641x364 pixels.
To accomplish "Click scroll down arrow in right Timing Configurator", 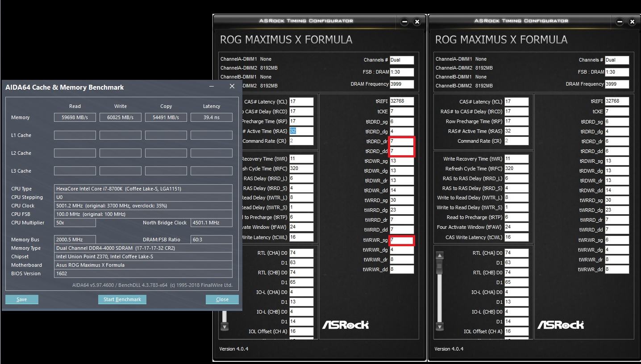I will (x=440, y=327).
